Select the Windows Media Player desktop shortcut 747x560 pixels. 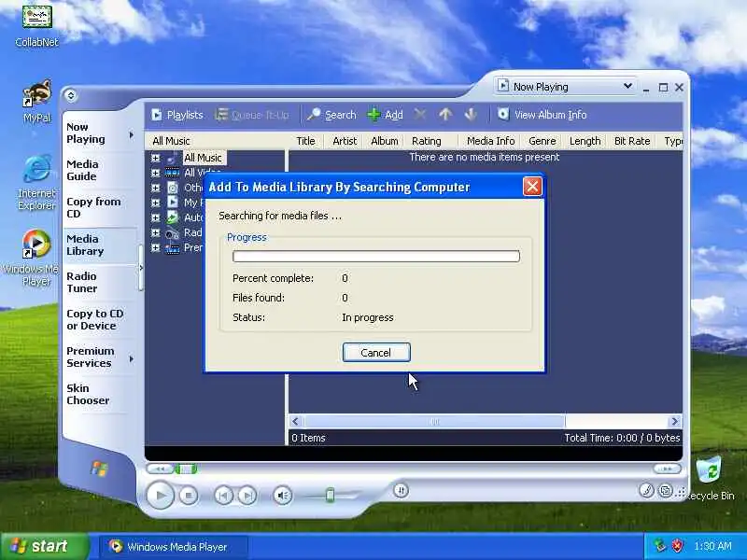[35, 258]
